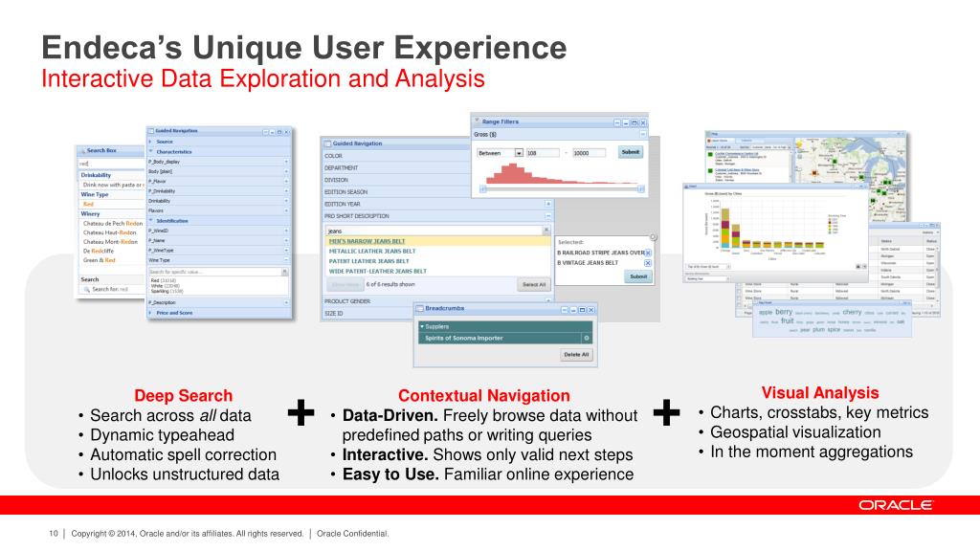
Task: Move the right handle of Gross range slider
Action: (640, 188)
